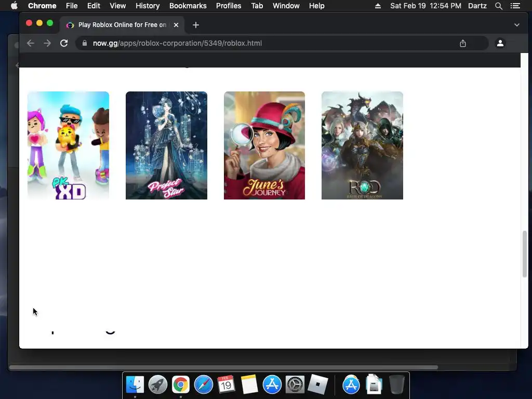Image resolution: width=532 pixels, height=399 pixels.
Task: Open Finder from the Dock
Action: point(135,385)
